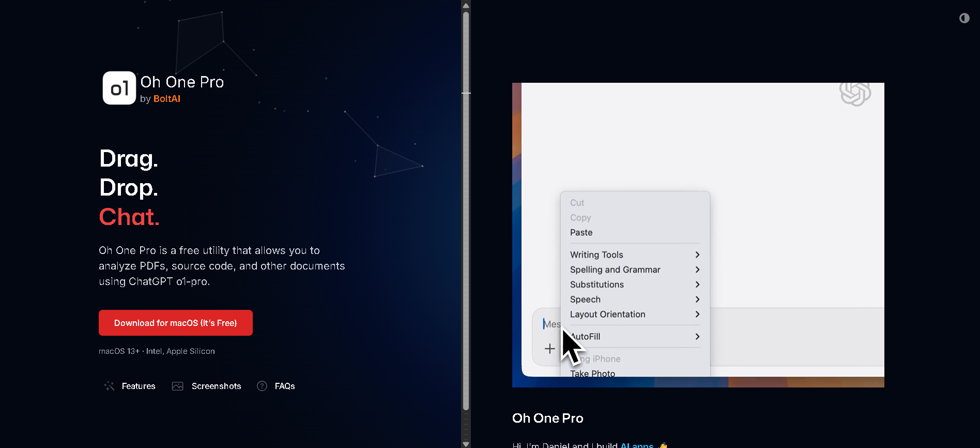Open the AI apps link
The width and height of the screenshot is (980, 448).
click(x=637, y=445)
